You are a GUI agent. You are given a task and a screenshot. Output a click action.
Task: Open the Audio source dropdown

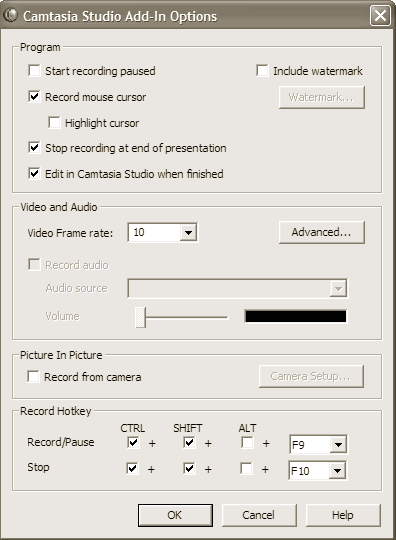pos(338,288)
